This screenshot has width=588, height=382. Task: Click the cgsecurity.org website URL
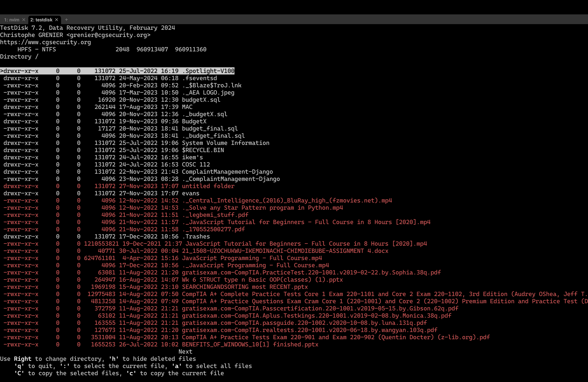click(45, 42)
